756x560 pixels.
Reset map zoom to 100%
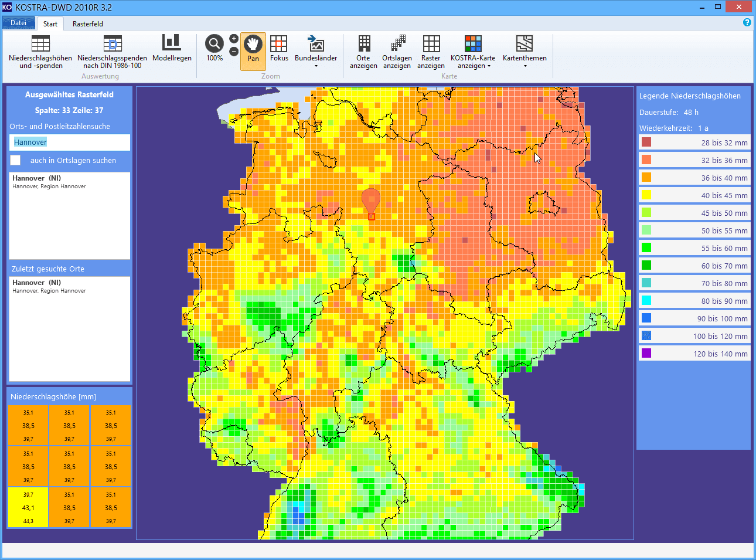pyautogui.click(x=214, y=48)
